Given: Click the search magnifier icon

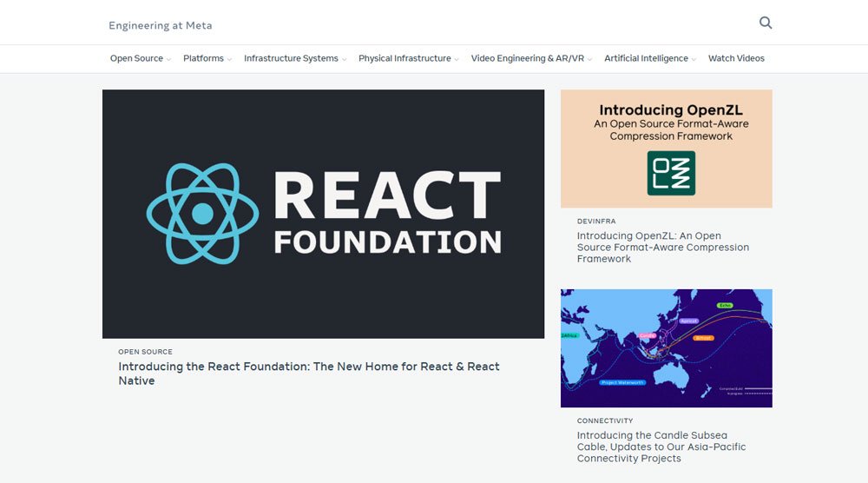Looking at the screenshot, I should pos(765,23).
